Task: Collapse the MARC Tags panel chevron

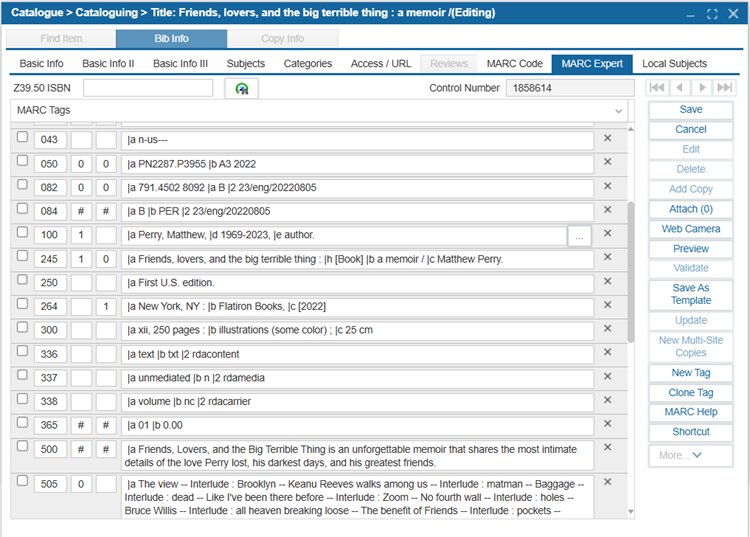Action: [618, 111]
